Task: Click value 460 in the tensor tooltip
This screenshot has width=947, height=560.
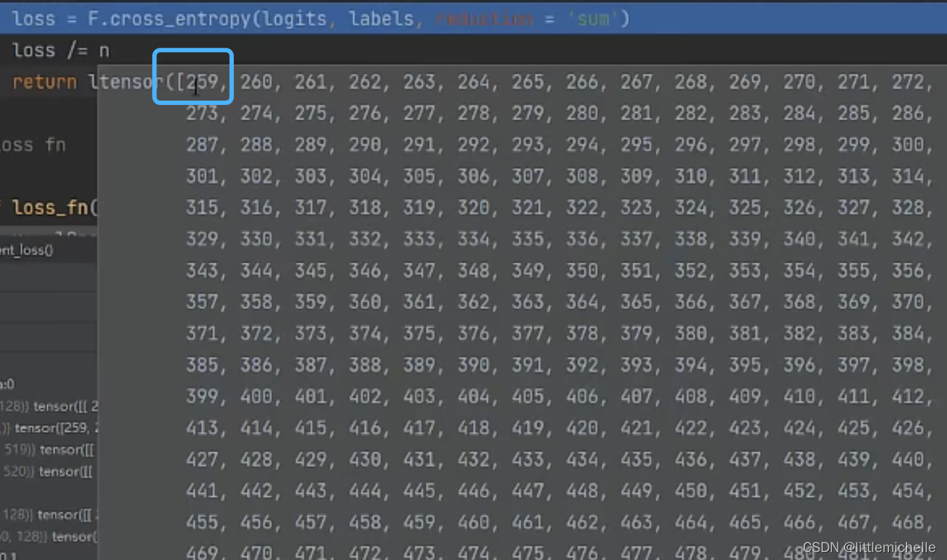Action: [473, 522]
